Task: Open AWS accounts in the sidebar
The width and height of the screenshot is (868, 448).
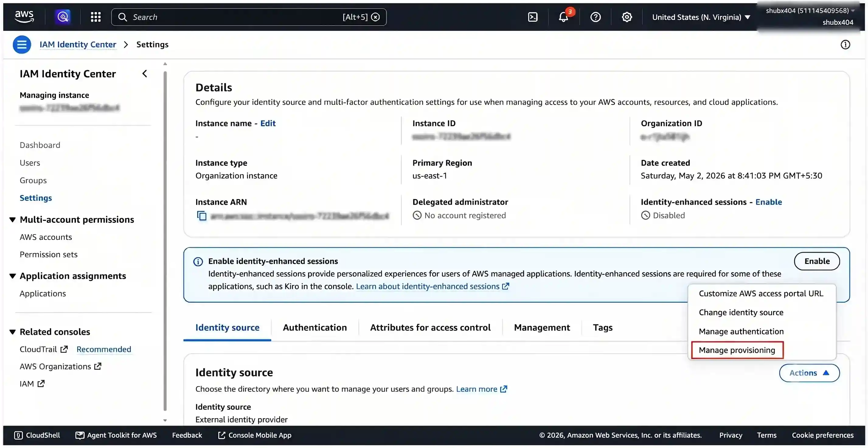Action: click(46, 237)
